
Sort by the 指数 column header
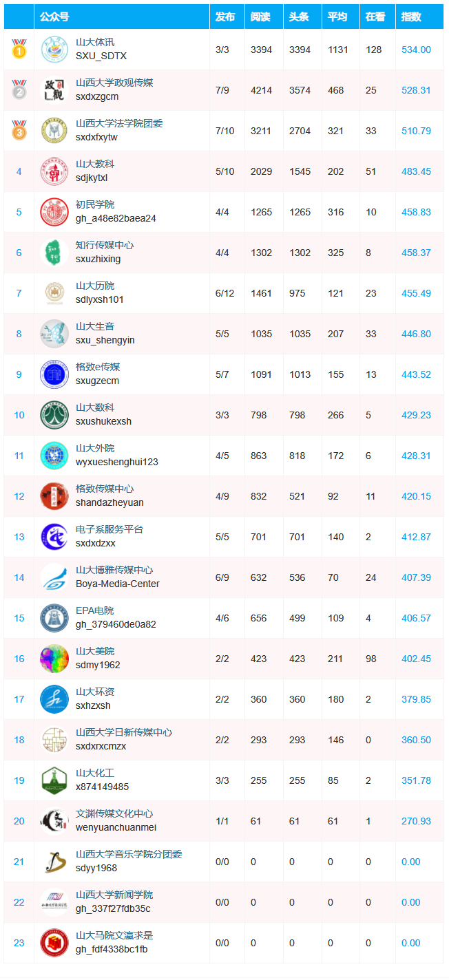(x=411, y=17)
